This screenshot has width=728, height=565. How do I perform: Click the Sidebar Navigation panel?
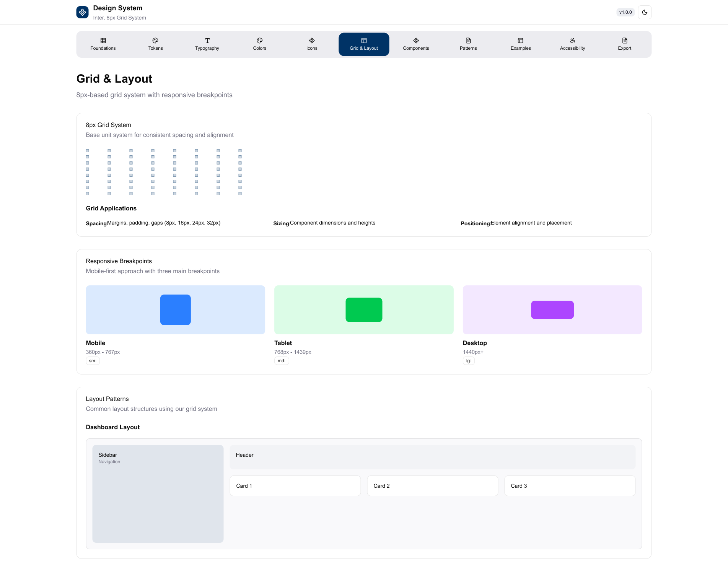pos(158,494)
